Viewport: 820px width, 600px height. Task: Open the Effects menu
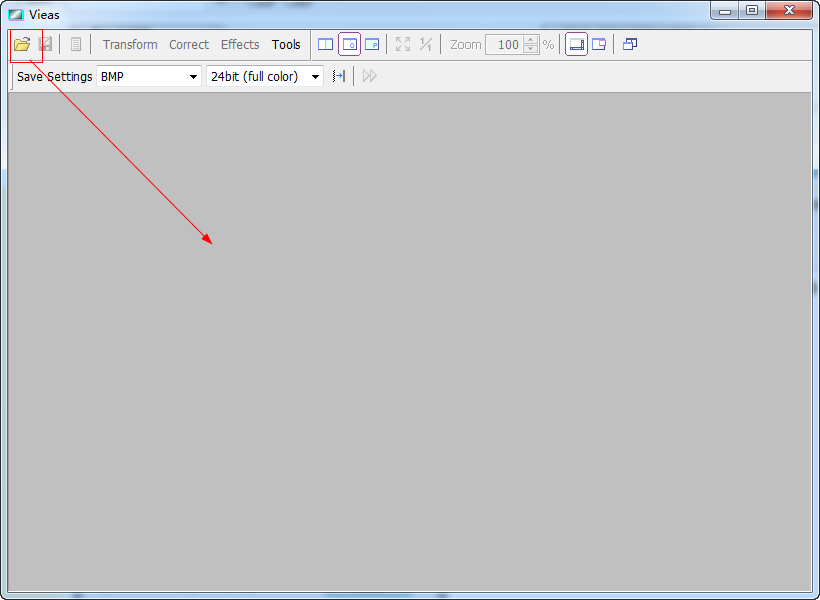[240, 44]
